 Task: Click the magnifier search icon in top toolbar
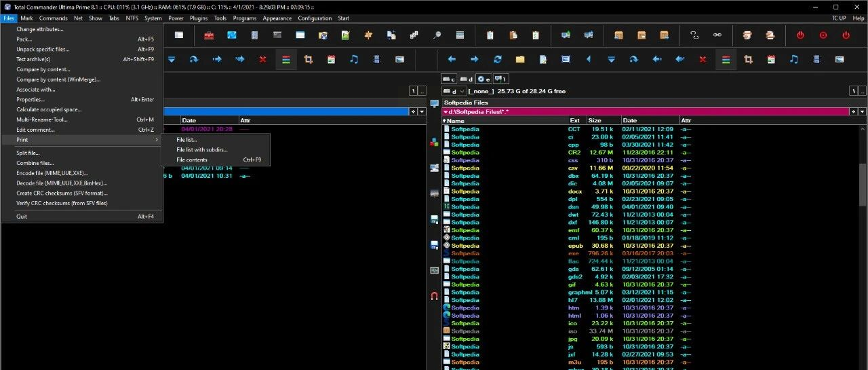click(437, 35)
